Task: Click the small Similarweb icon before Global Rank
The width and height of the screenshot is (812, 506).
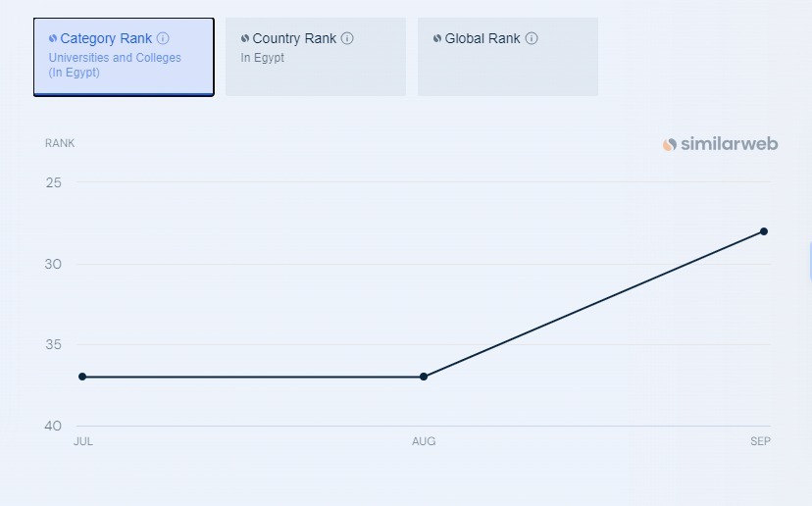Action: tap(437, 38)
